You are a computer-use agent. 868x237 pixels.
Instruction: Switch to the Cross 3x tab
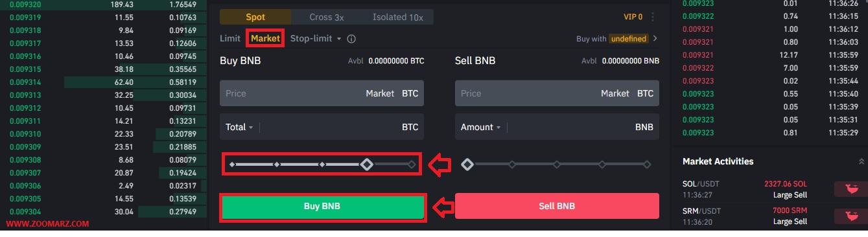click(x=328, y=17)
